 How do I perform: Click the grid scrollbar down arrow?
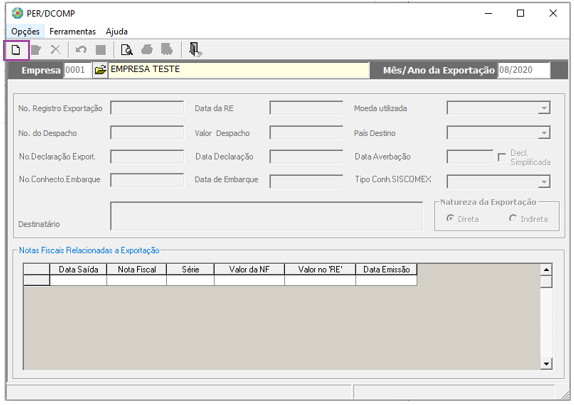coord(546,364)
